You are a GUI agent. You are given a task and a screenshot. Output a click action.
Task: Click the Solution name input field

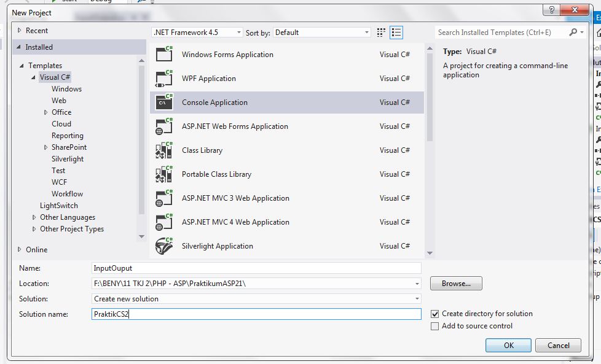click(246, 314)
